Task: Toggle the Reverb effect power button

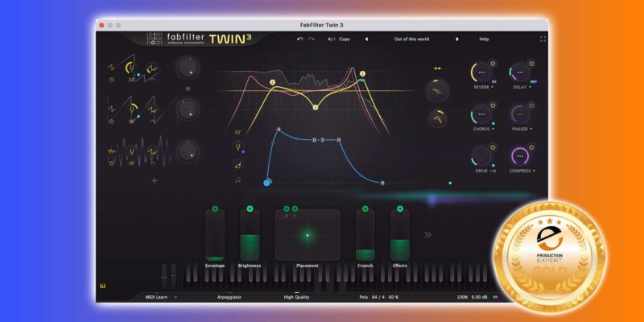Action: point(493,64)
